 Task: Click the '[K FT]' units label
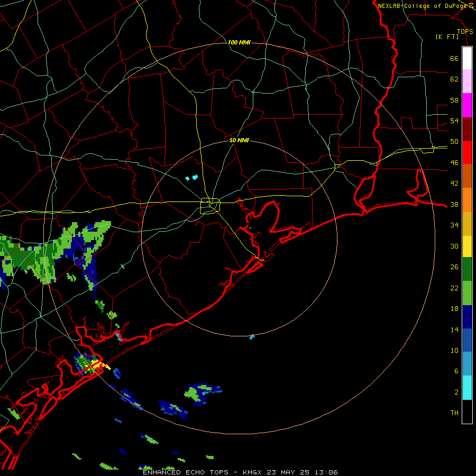click(x=447, y=36)
